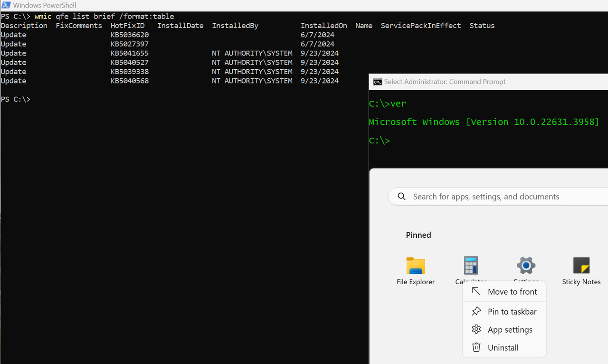The height and width of the screenshot is (364, 608).
Task: Choose Uninstall from the context menu
Action: click(504, 347)
